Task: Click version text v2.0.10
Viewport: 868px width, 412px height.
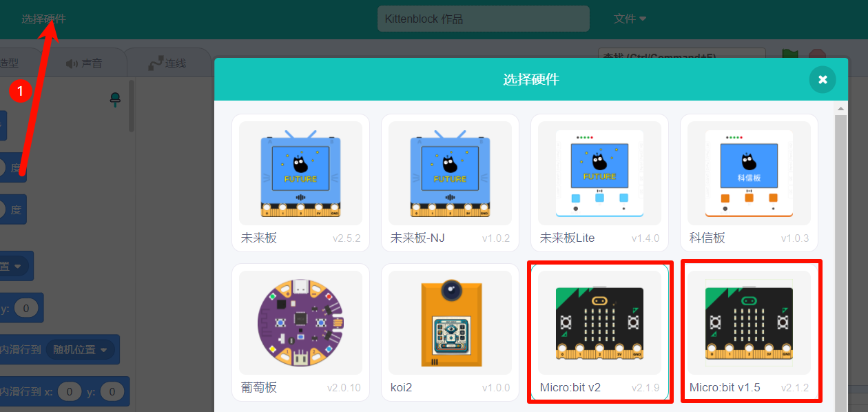Action: coord(344,387)
